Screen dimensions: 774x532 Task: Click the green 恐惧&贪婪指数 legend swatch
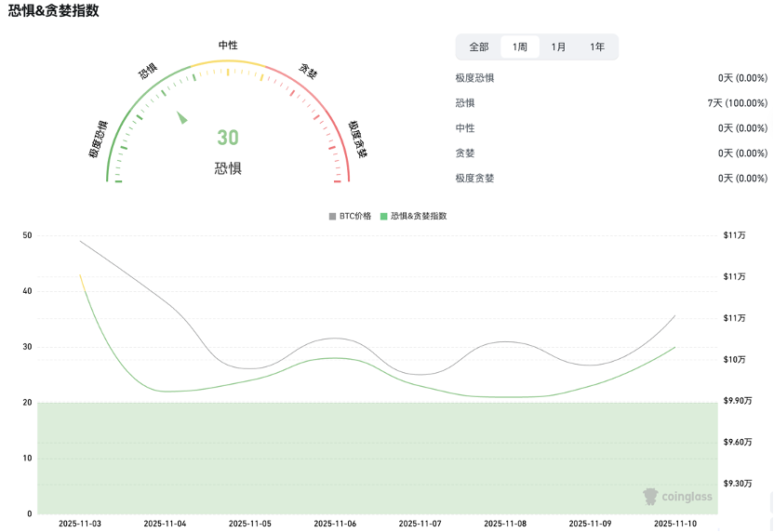click(383, 216)
